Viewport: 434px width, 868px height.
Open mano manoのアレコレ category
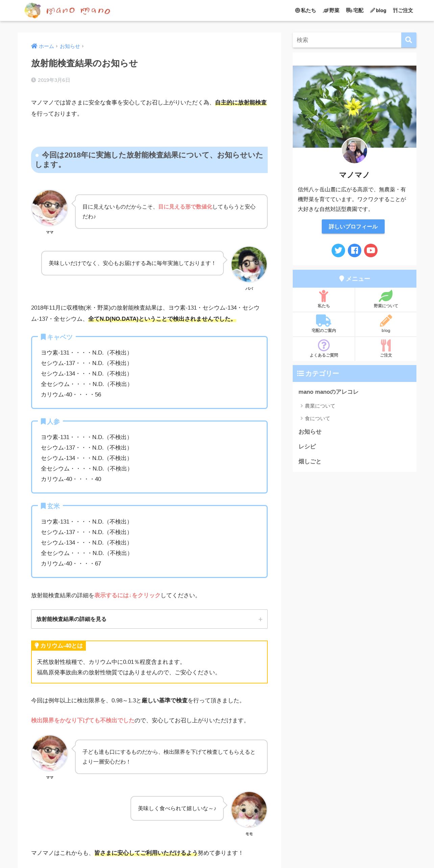(x=328, y=392)
